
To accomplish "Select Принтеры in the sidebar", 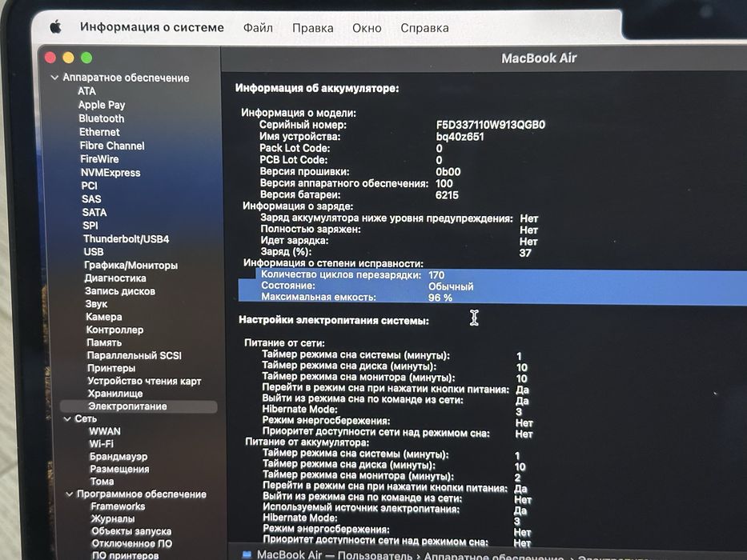I will tap(111, 368).
